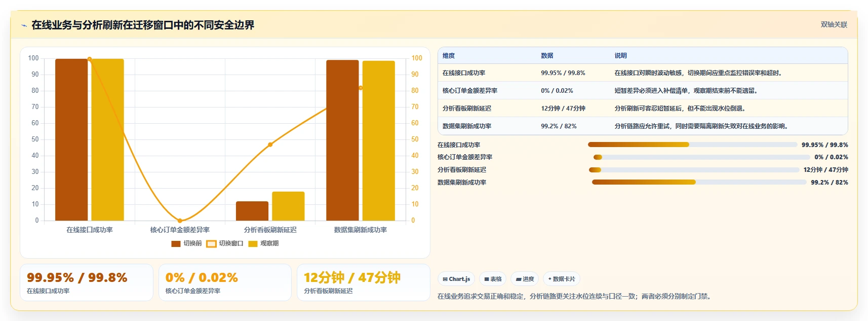The height and width of the screenshot is (321, 868).
Task: Click the 数据 column header
Action: click(547, 56)
